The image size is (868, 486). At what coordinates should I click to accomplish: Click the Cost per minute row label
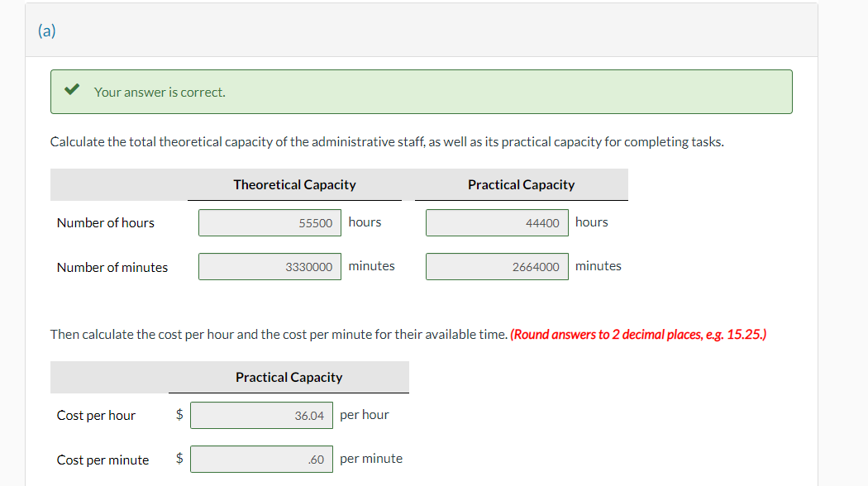(x=103, y=459)
